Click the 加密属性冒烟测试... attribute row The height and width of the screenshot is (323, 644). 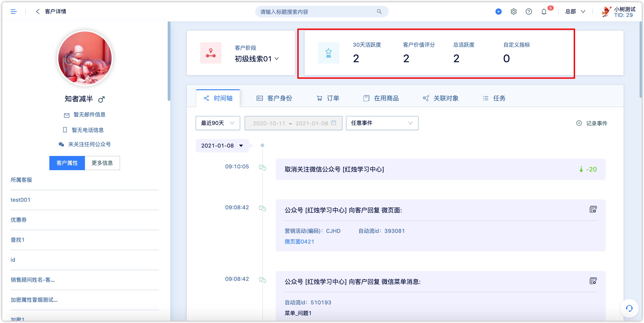pos(85,300)
